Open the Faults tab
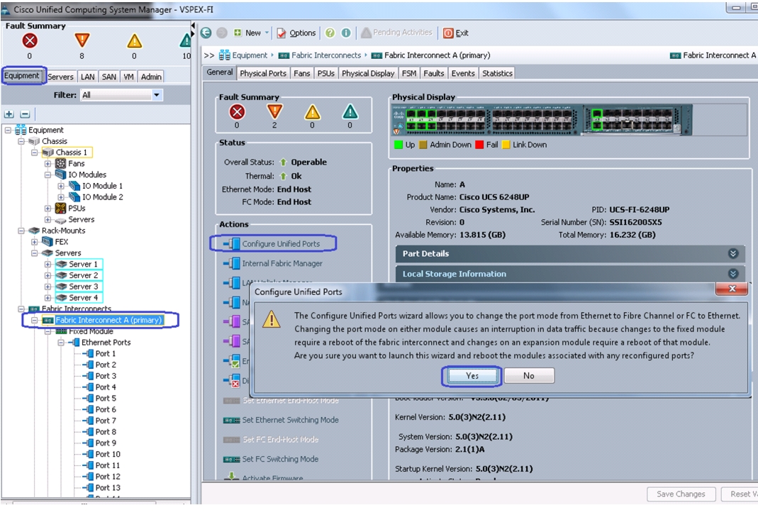758x532 pixels. coord(434,73)
